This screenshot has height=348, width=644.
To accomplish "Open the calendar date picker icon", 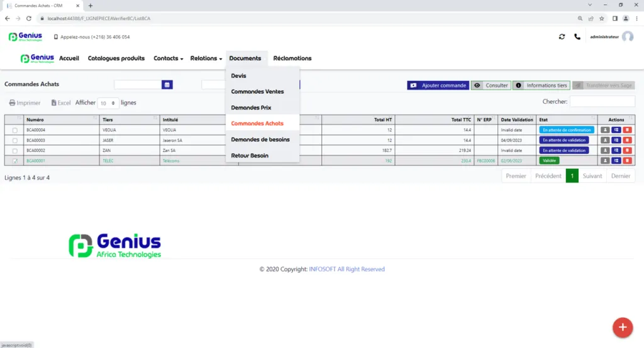I will click(167, 85).
